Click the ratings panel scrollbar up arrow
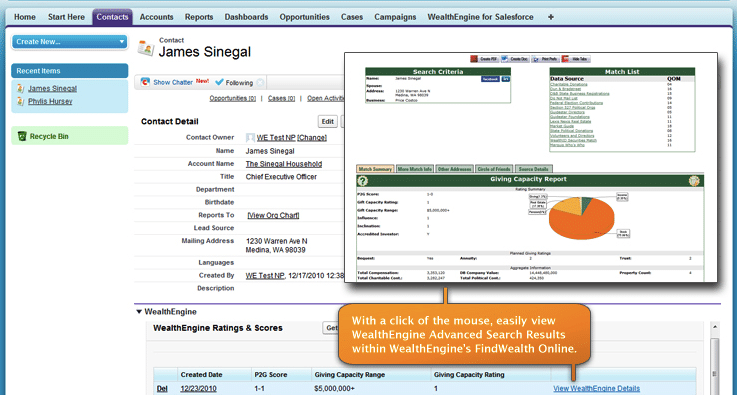 (x=715, y=327)
